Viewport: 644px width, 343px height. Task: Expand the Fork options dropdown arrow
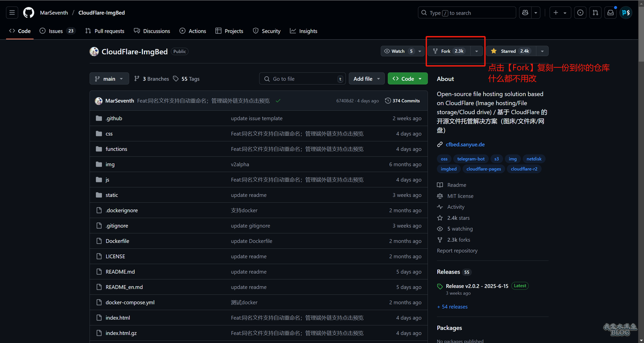[476, 51]
